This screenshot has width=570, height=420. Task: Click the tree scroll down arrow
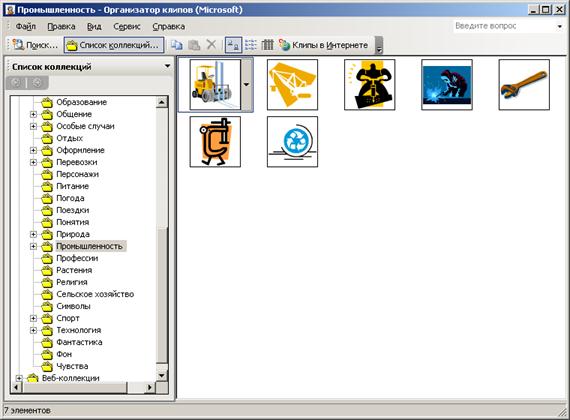coord(162,375)
